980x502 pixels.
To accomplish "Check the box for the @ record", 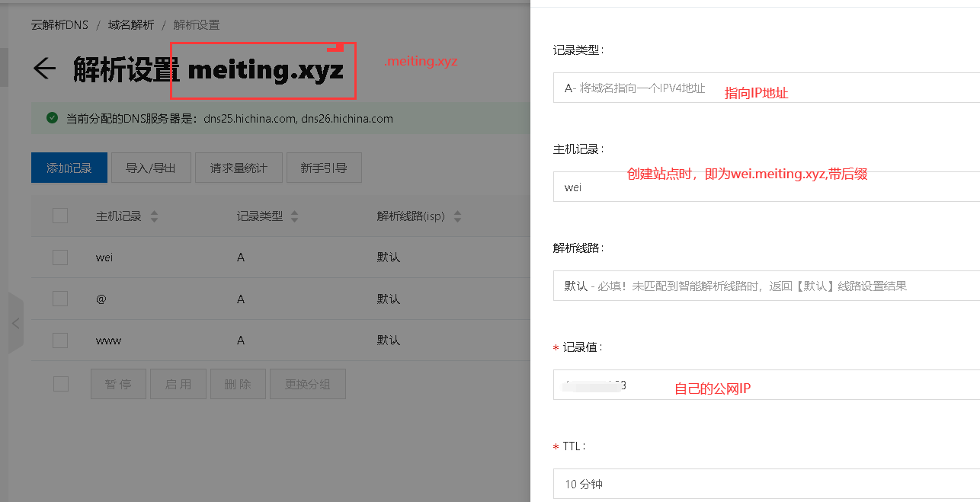I will click(x=60, y=299).
